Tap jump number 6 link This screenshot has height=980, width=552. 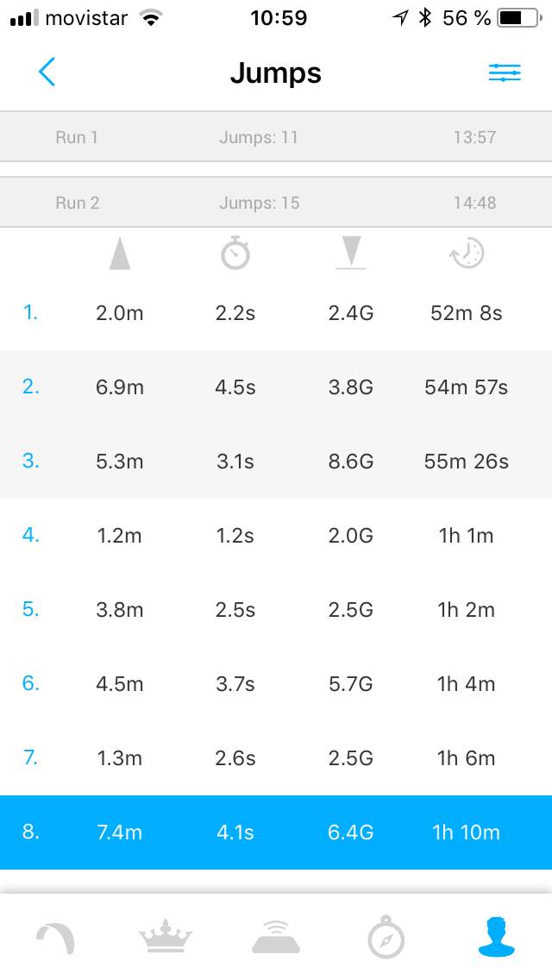pos(31,684)
